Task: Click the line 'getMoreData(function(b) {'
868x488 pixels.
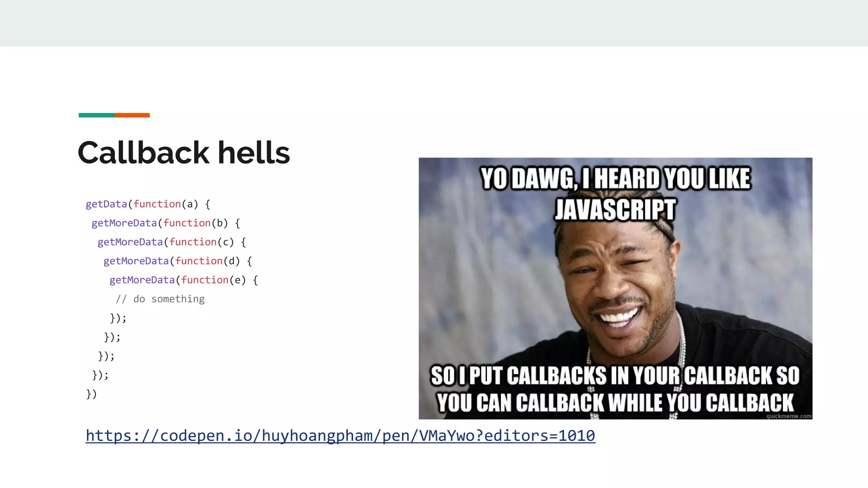Action: [166, 223]
